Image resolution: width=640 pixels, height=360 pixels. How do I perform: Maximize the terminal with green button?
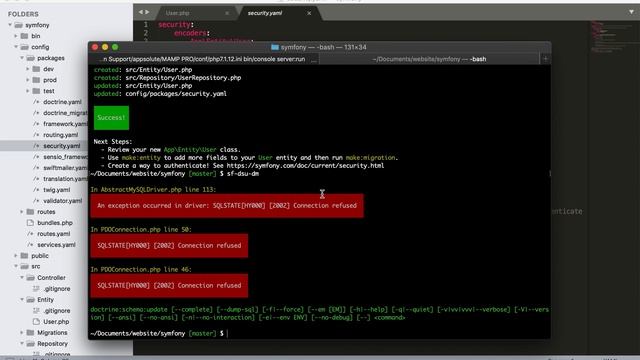click(115, 47)
